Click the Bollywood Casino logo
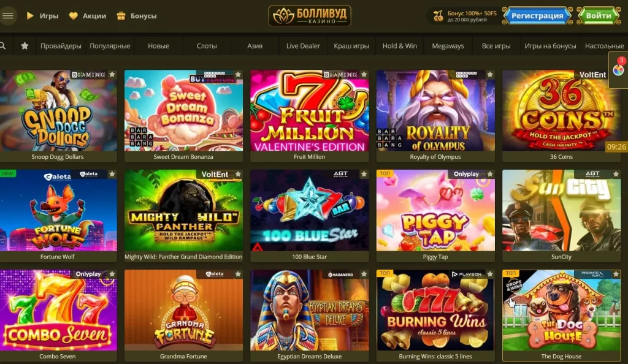 [x=310, y=15]
